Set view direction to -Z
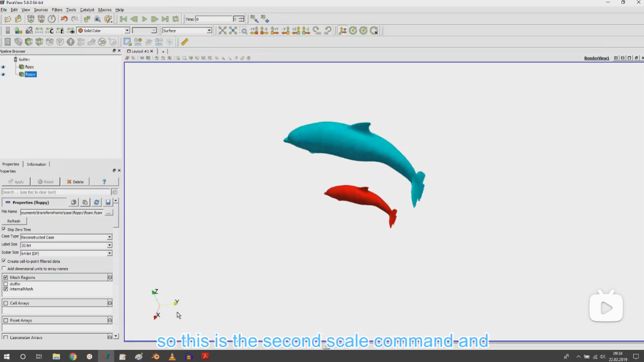The width and height of the screenshot is (644, 362). (306, 31)
